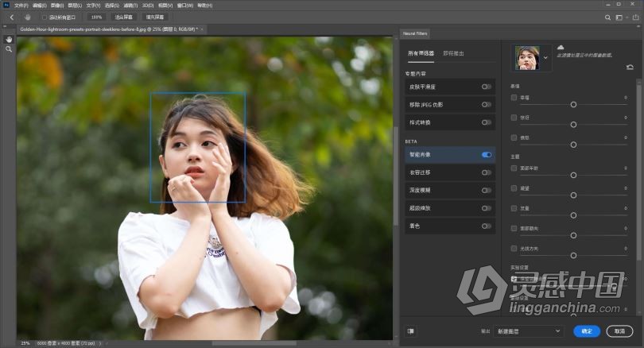Check the 头部朝向 checkbox
Image resolution: width=644 pixels, height=348 pixels.
coord(514,228)
